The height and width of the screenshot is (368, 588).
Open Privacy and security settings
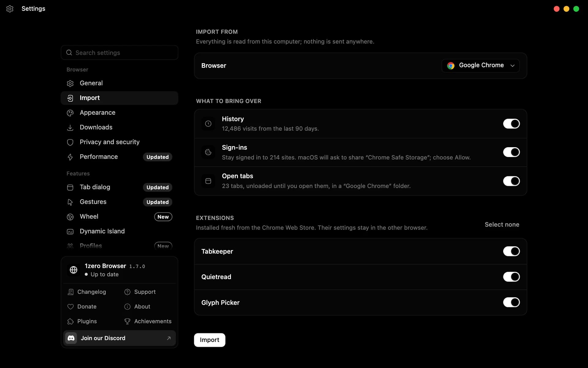(119, 142)
